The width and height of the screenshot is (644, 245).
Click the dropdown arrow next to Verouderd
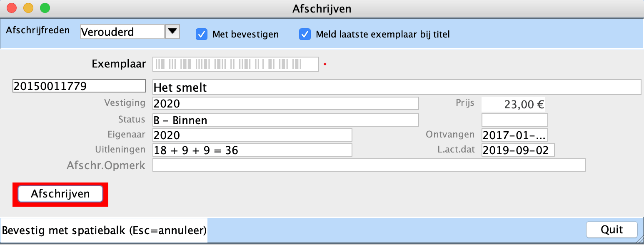coord(172,31)
